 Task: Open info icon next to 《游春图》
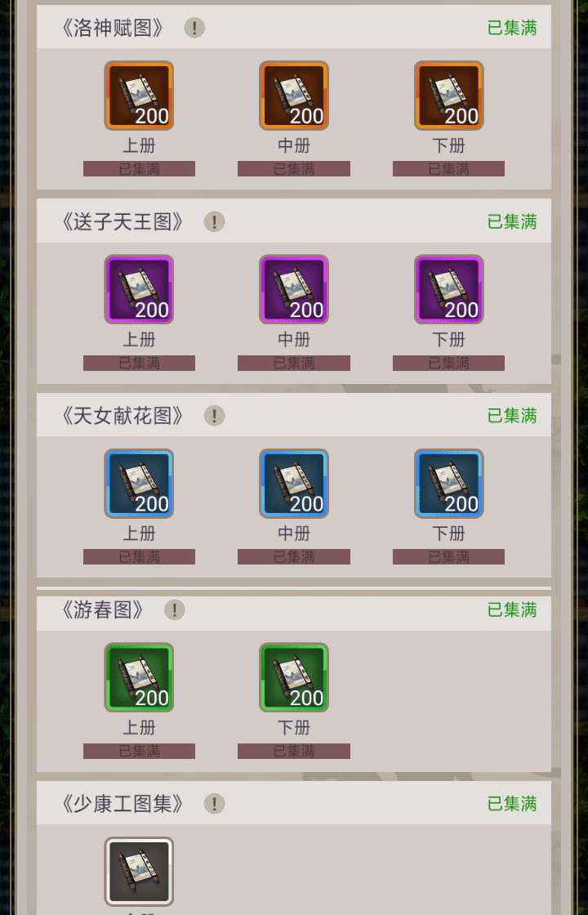click(x=175, y=609)
